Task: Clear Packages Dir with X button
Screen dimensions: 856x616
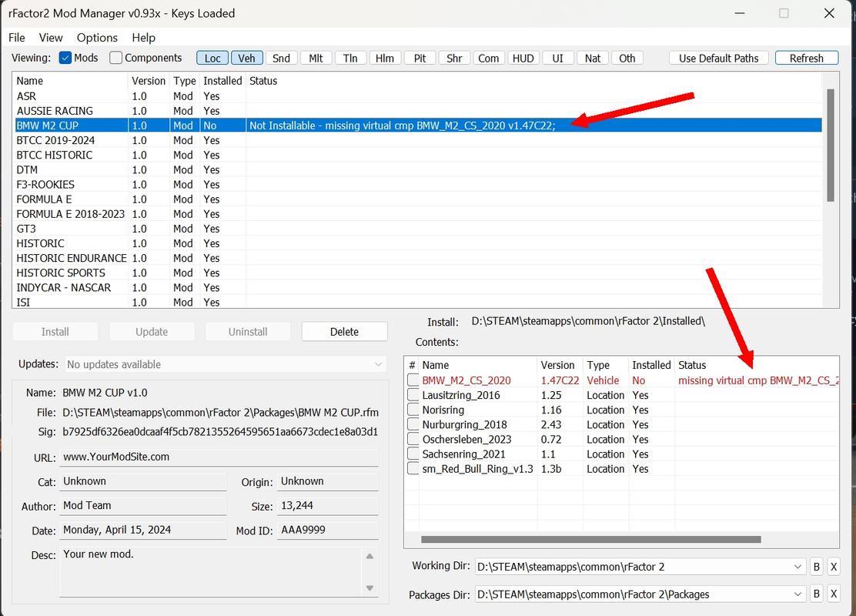Action: click(x=834, y=594)
